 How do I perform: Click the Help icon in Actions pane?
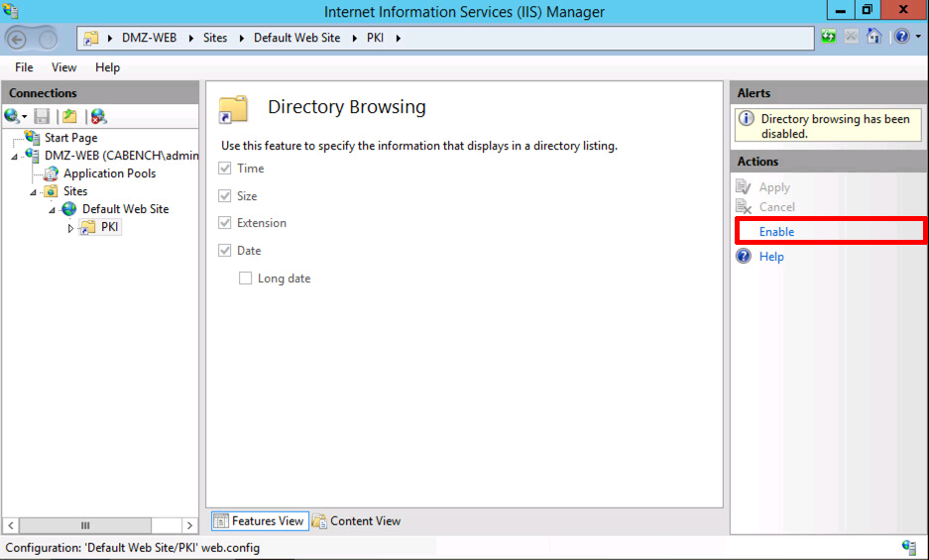click(x=744, y=256)
